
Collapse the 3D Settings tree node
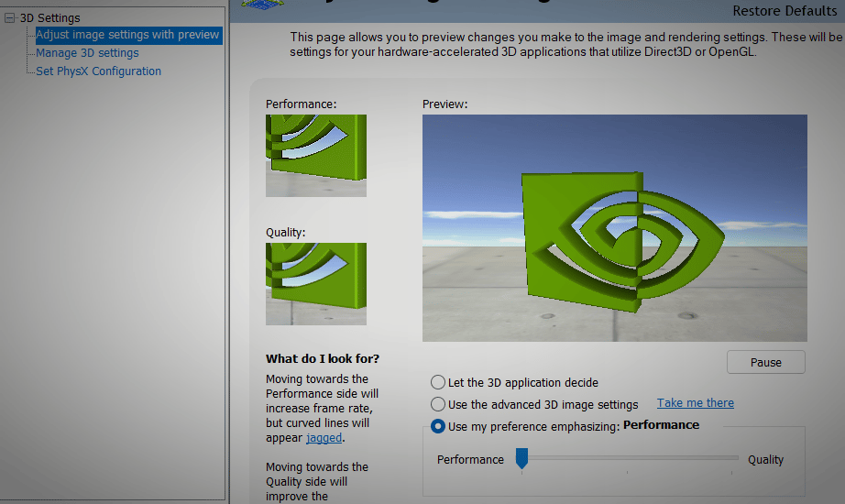(10, 18)
